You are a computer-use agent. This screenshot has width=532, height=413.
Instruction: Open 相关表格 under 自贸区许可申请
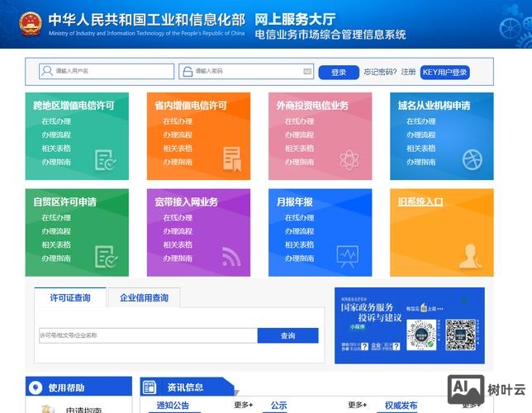[x=56, y=244]
